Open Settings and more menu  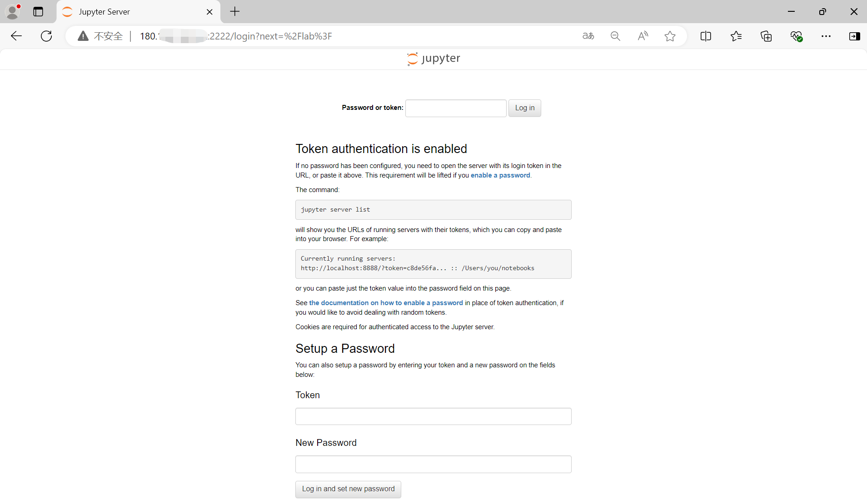point(826,36)
